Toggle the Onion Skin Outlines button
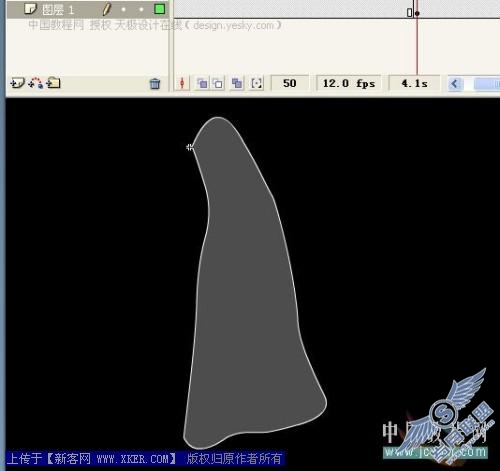 [x=218, y=83]
